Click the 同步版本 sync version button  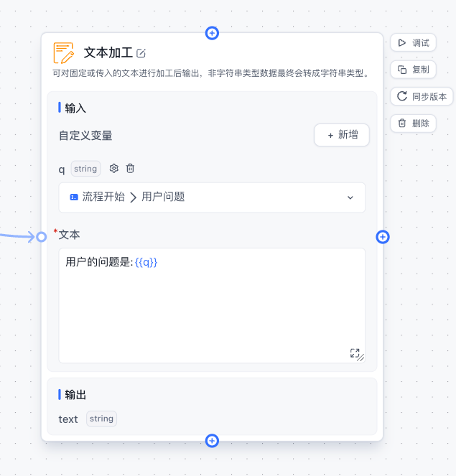pos(422,97)
